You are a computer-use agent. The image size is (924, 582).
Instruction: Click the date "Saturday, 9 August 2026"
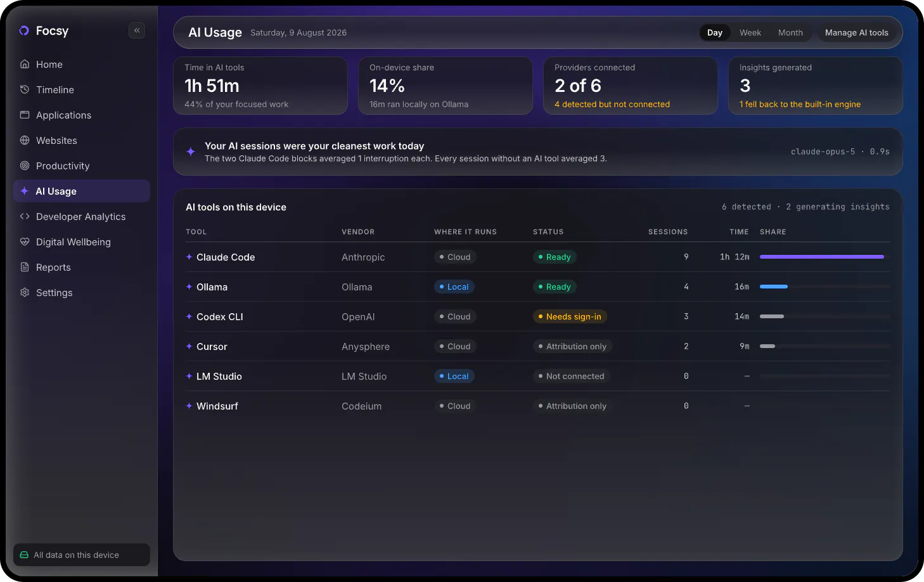[298, 32]
